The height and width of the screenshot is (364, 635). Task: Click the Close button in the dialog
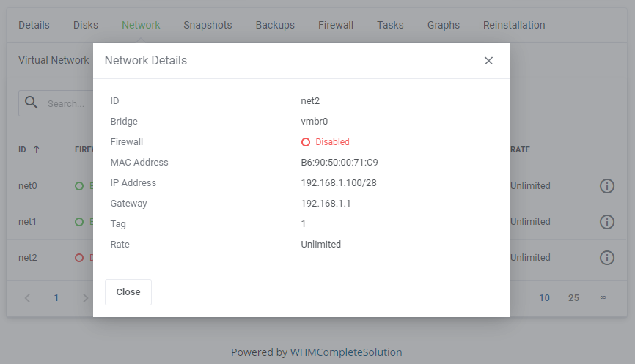click(128, 291)
